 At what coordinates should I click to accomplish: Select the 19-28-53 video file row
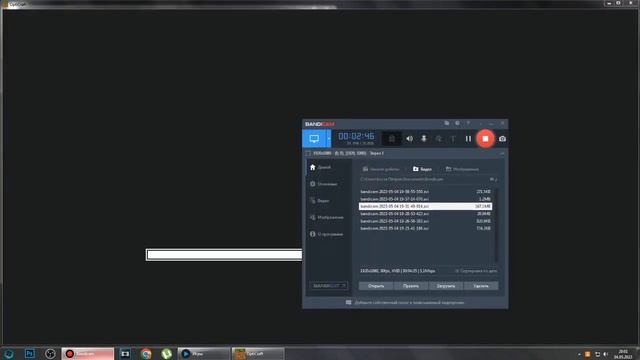(425, 214)
